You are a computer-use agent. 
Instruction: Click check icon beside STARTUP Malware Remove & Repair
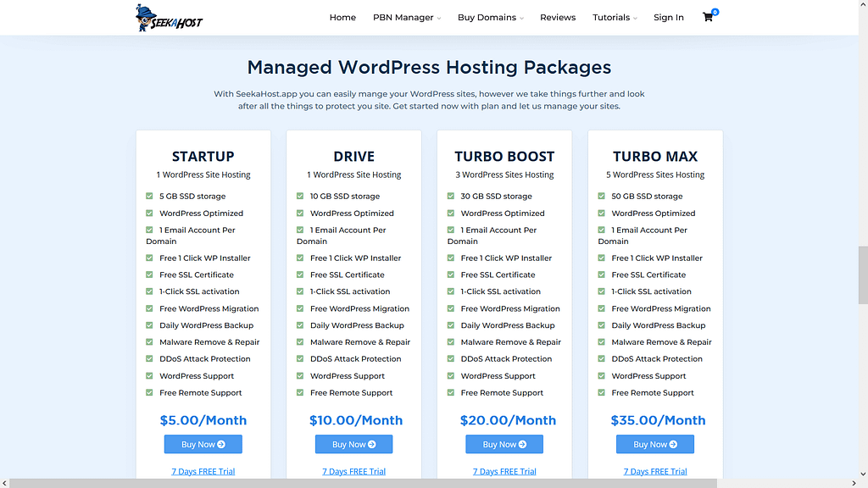[x=149, y=342]
